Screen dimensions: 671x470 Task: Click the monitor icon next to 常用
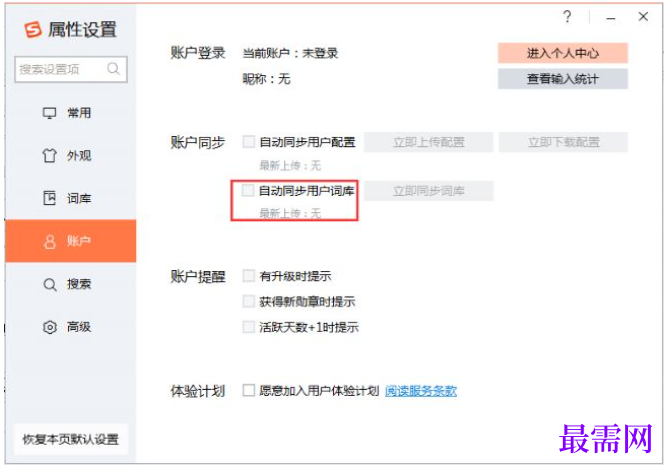(49, 113)
